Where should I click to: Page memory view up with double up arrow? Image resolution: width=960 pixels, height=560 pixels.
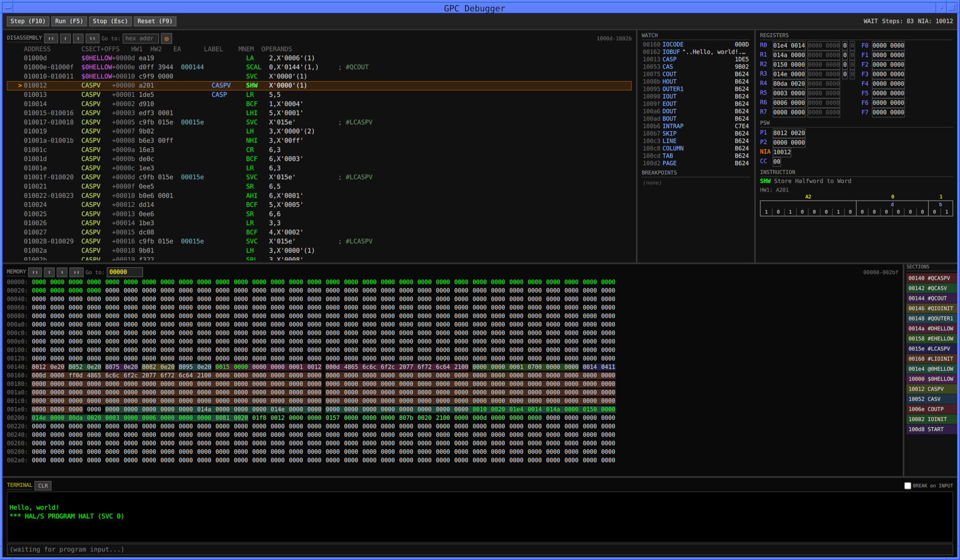[x=35, y=272]
